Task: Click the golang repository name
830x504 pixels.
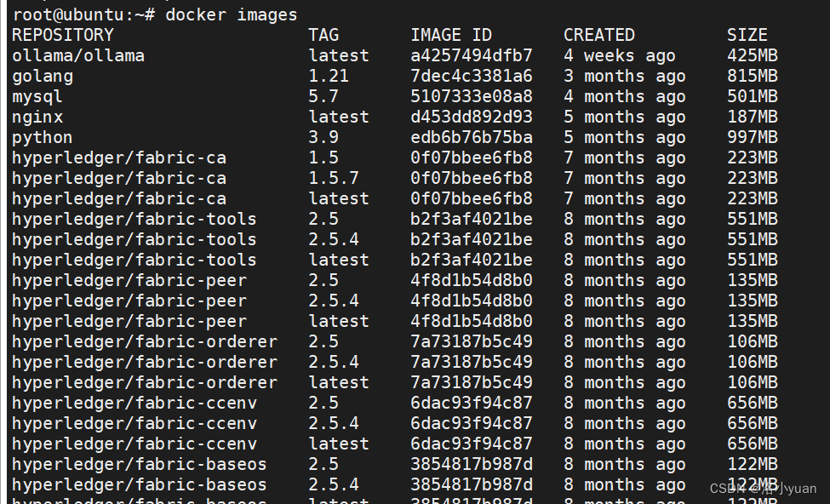Action: click(x=43, y=77)
